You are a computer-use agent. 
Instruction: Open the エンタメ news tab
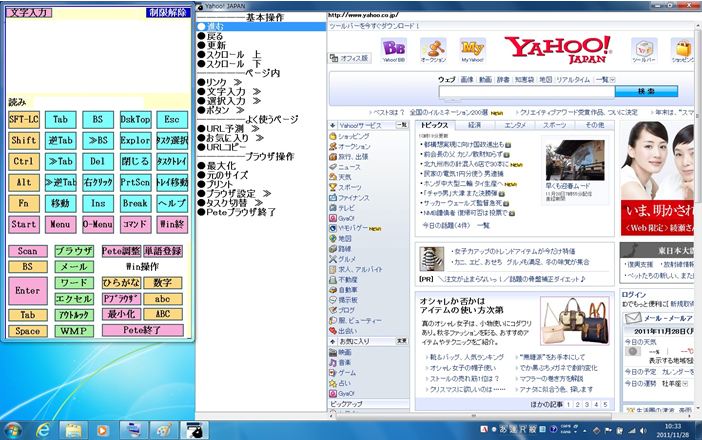[x=515, y=125]
